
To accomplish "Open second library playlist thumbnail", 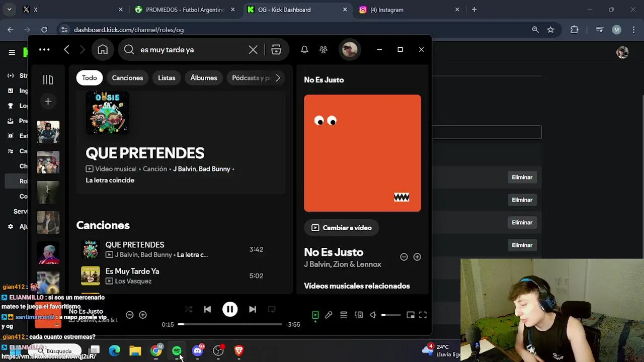I will coord(48,162).
